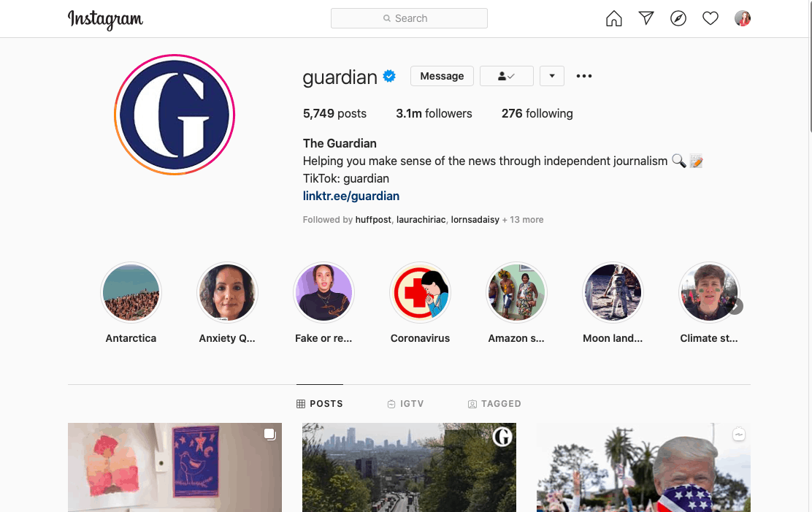The image size is (812, 512).
Task: Open the Explore compass icon
Action: point(678,19)
